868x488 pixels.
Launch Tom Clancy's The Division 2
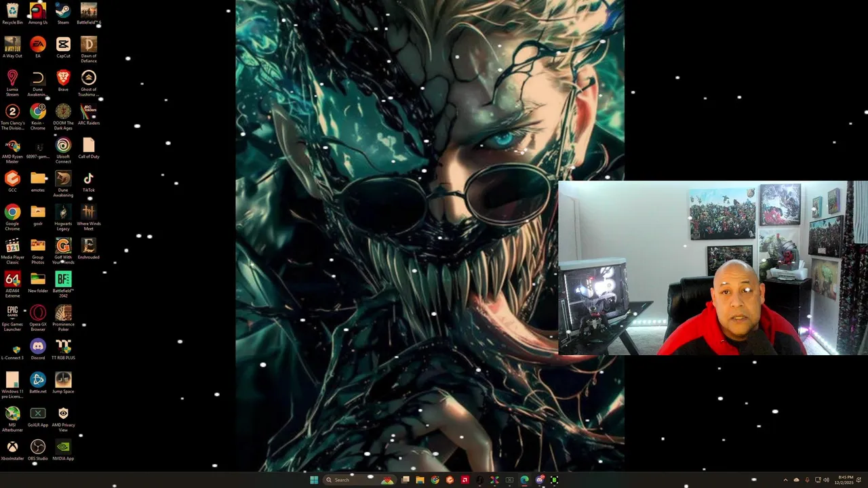point(12,117)
